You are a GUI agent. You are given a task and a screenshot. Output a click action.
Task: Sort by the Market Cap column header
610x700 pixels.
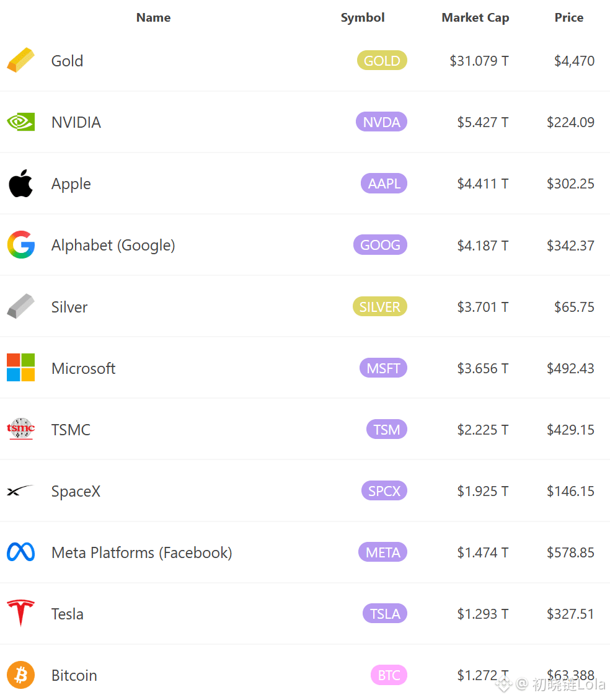[475, 17]
